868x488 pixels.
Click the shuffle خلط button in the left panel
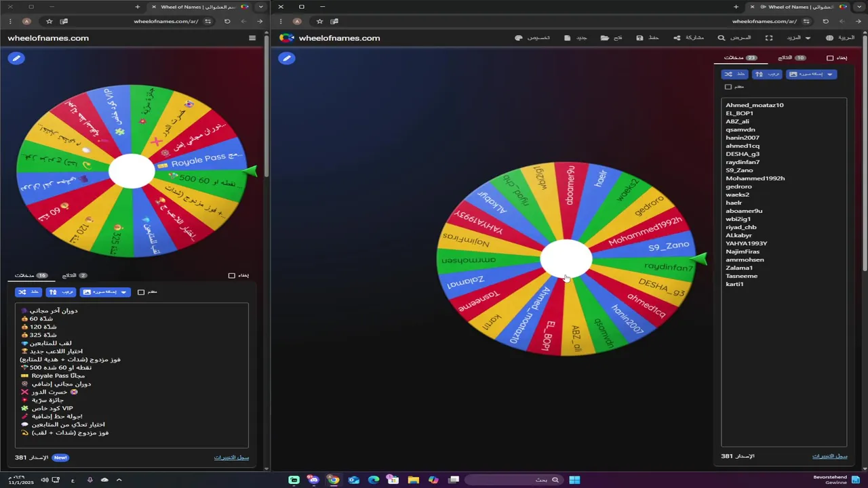coord(28,292)
